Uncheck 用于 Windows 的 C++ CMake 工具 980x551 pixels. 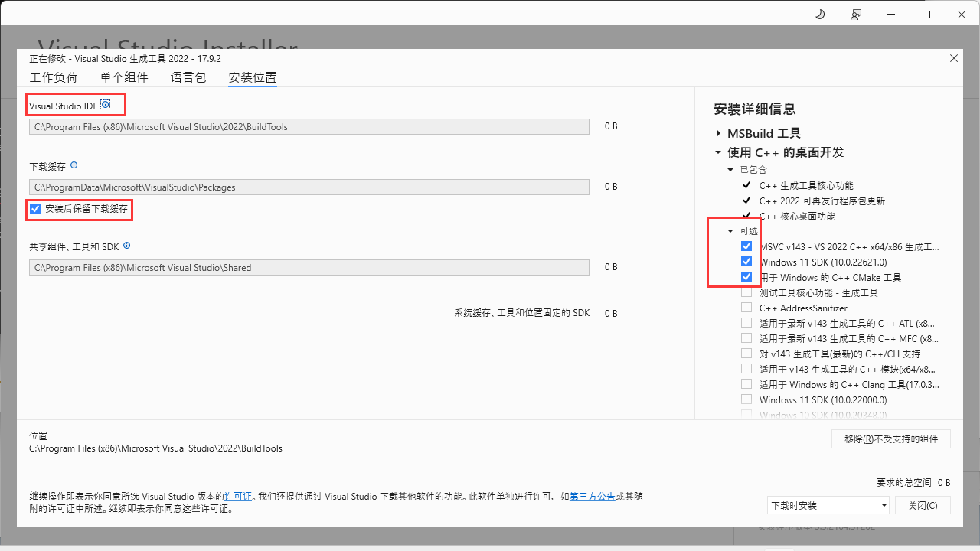746,277
